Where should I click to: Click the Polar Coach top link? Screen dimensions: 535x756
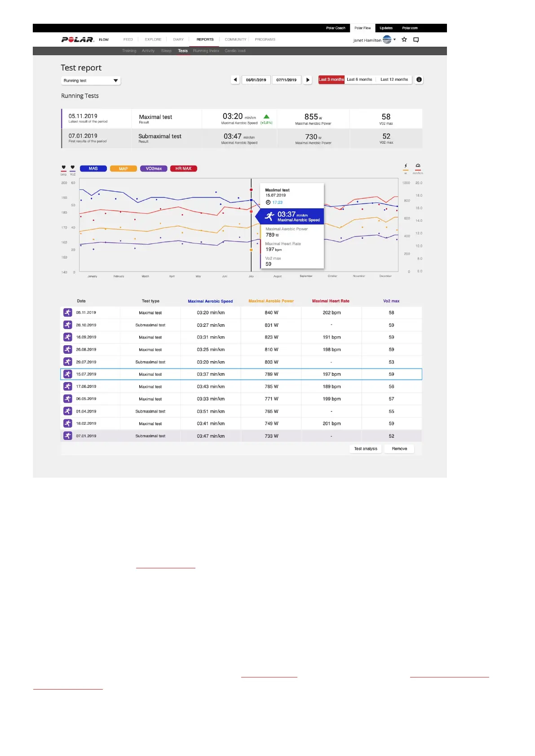point(336,28)
